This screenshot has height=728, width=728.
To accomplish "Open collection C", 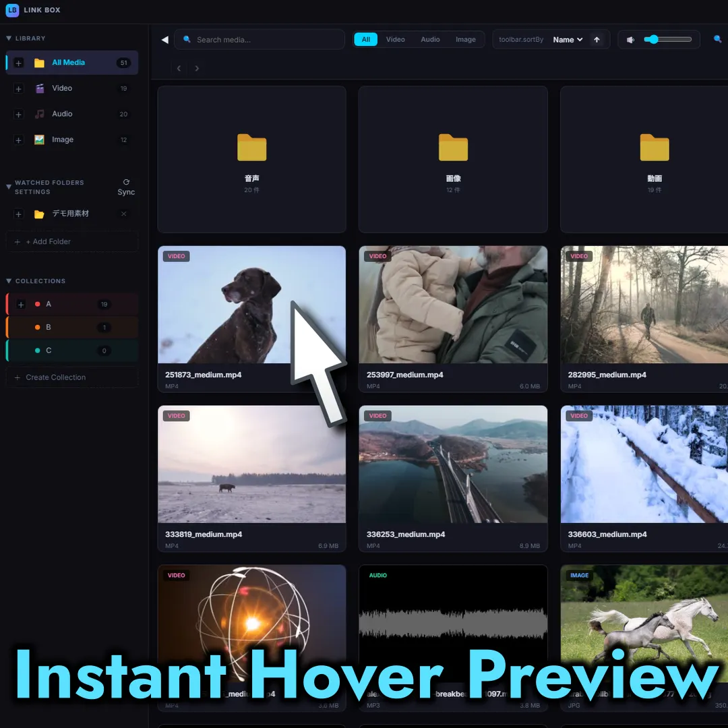I will pyautogui.click(x=72, y=351).
